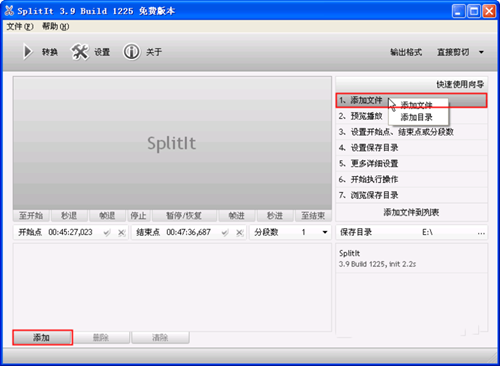The width and height of the screenshot is (500, 366).
Task: Clear the 结束点 with its X icon
Action: click(x=240, y=232)
